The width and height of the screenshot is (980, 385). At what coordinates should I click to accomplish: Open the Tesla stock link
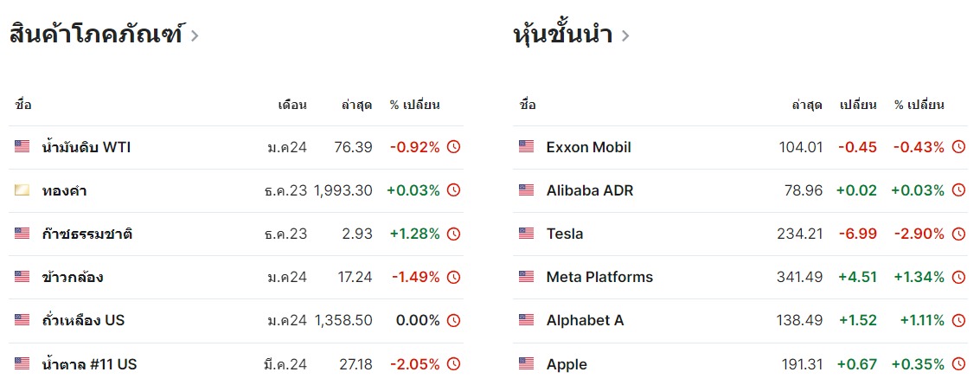tap(564, 234)
